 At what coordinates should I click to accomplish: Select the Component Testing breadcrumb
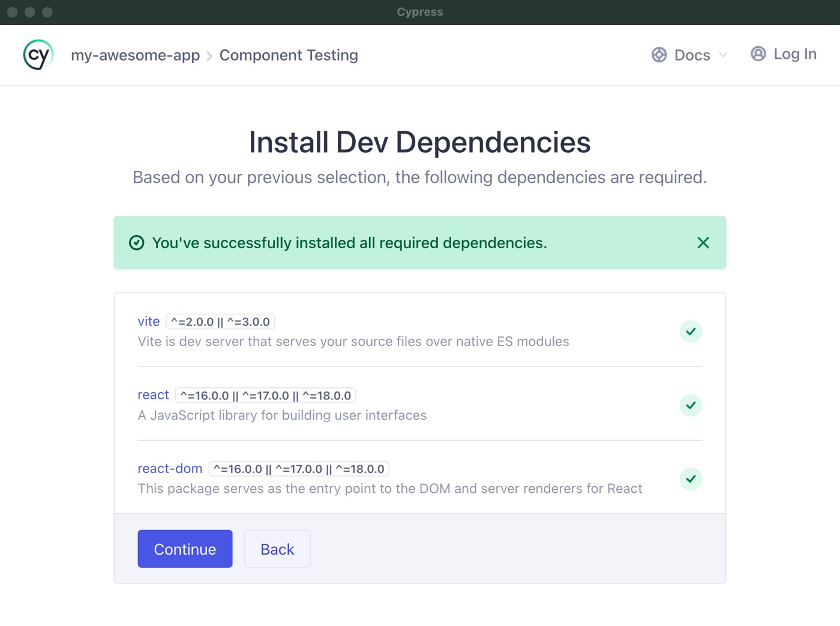pyautogui.click(x=289, y=55)
